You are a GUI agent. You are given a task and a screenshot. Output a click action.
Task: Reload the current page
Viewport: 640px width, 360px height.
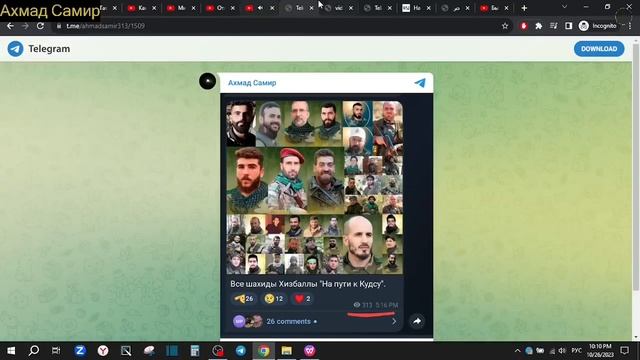[40, 26]
